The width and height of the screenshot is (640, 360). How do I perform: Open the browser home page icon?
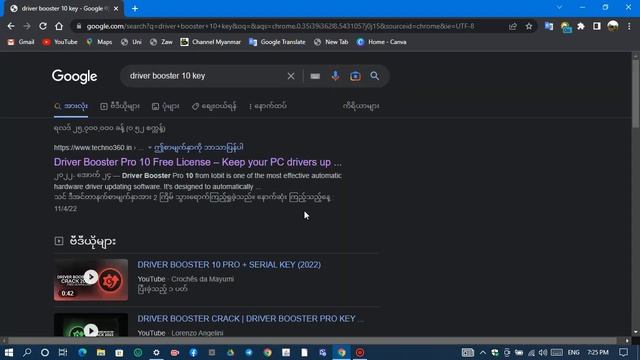[59, 26]
